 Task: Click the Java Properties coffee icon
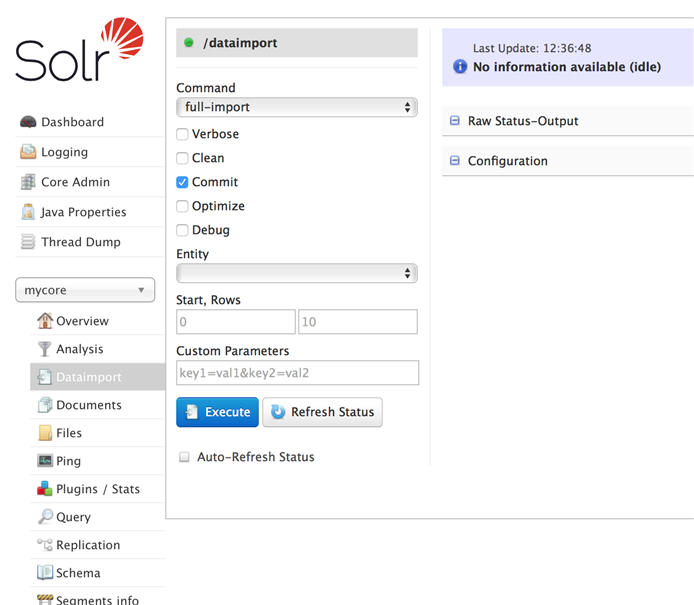coord(28,212)
